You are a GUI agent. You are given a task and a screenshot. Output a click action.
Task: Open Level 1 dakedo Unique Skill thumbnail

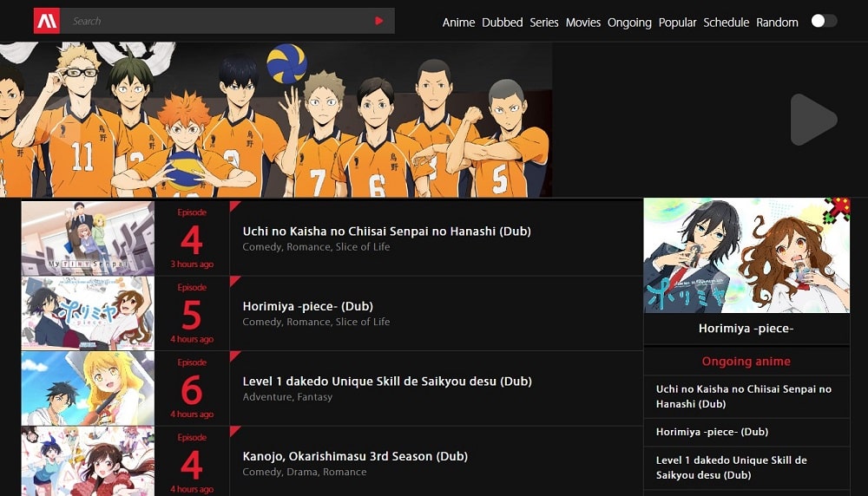(x=88, y=388)
